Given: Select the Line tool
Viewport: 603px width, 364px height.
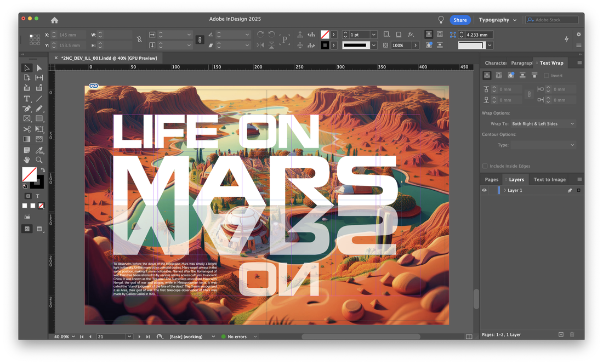Looking at the screenshot, I should (x=39, y=99).
